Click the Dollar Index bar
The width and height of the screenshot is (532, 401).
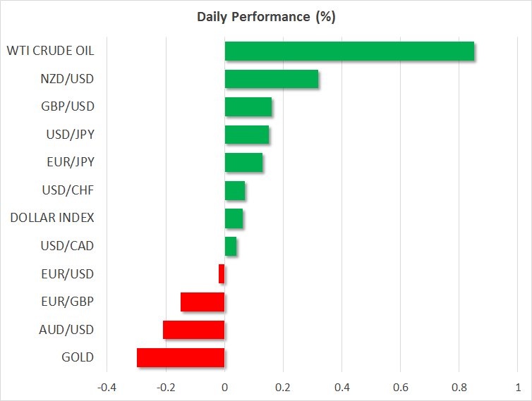coord(234,218)
